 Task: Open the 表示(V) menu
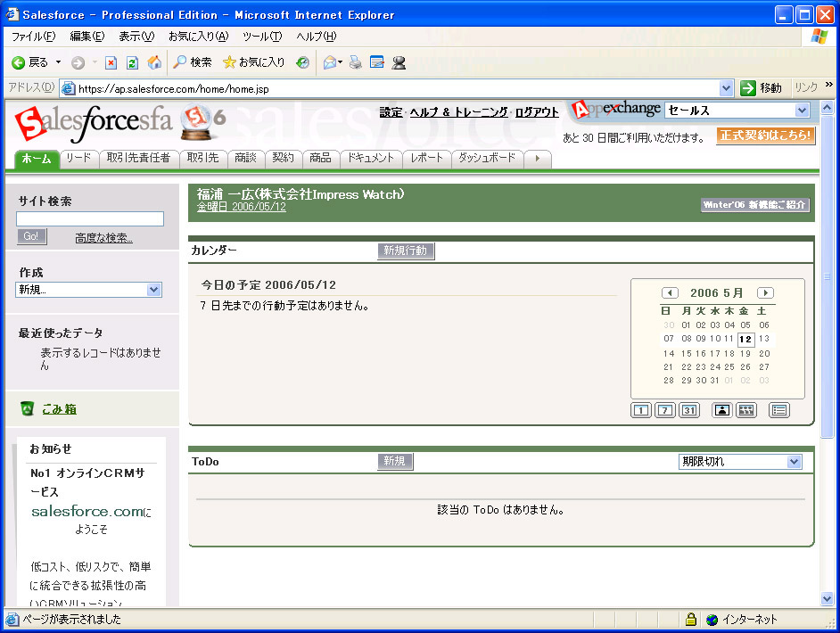click(136, 37)
